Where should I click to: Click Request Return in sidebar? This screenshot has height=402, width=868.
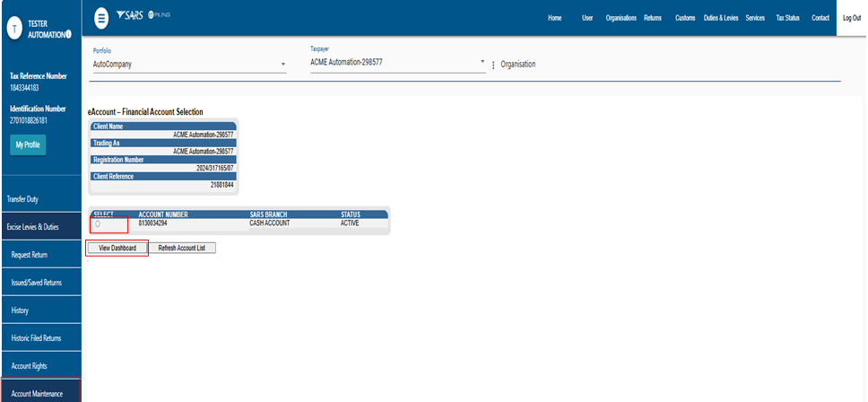click(30, 255)
